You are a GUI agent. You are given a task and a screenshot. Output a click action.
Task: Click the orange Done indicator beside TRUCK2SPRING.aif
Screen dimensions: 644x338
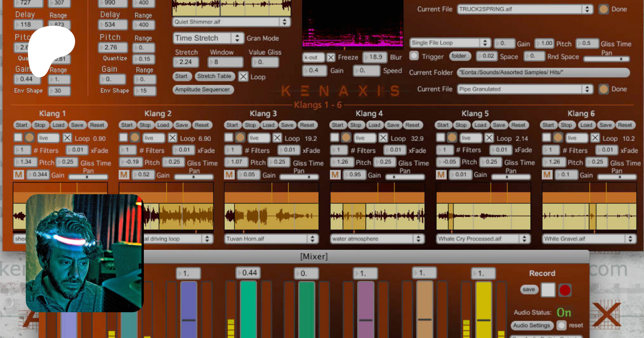click(x=604, y=9)
